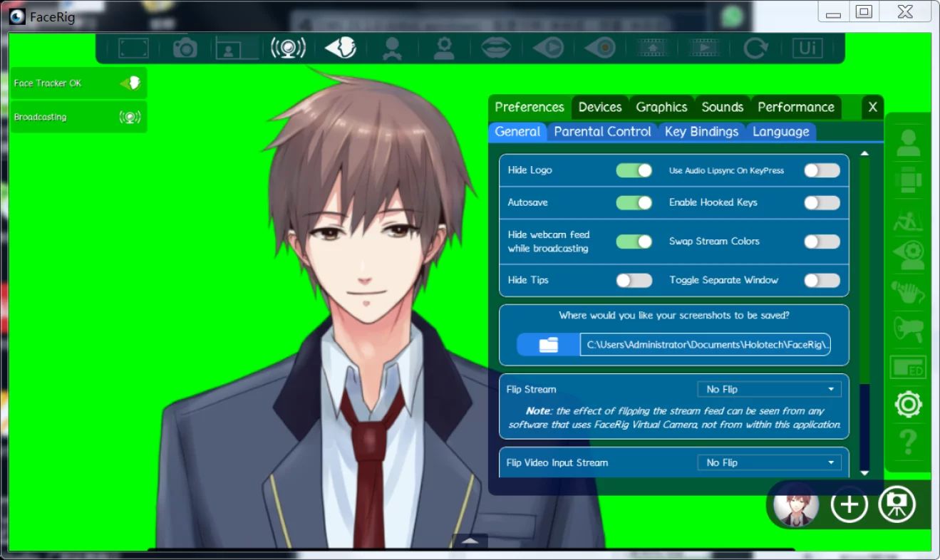Image resolution: width=940 pixels, height=560 pixels.
Task: Click the camera on tripod circle icon
Action: (897, 504)
